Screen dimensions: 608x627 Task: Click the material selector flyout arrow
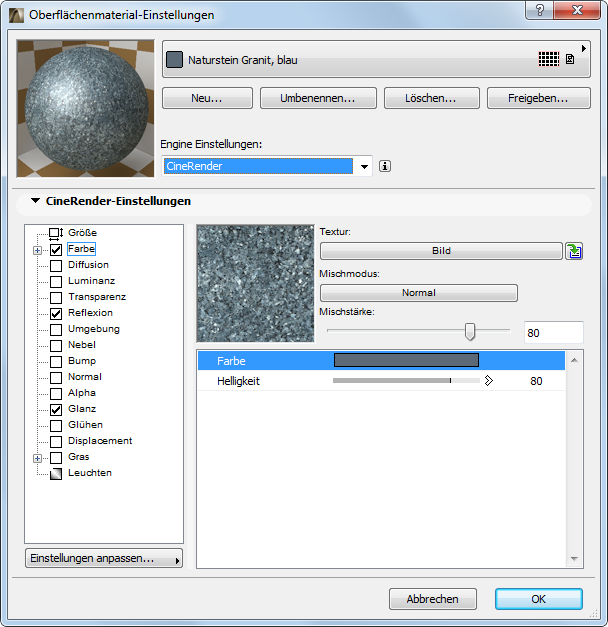coord(584,48)
